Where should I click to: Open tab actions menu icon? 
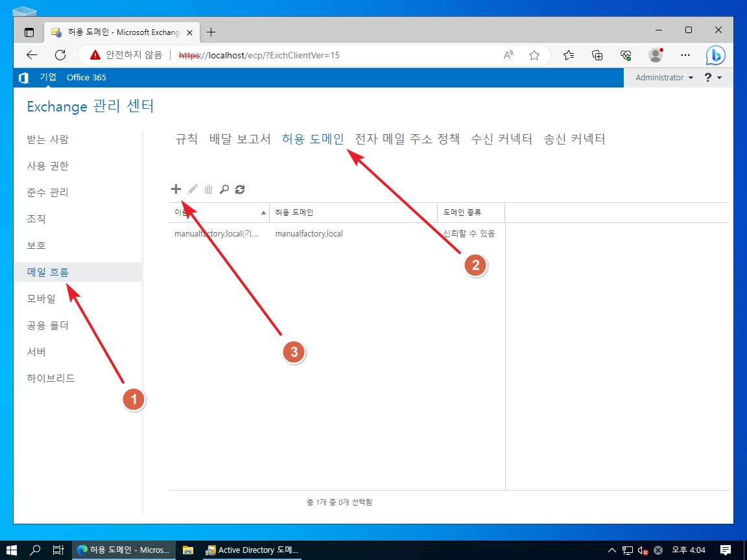tap(29, 32)
